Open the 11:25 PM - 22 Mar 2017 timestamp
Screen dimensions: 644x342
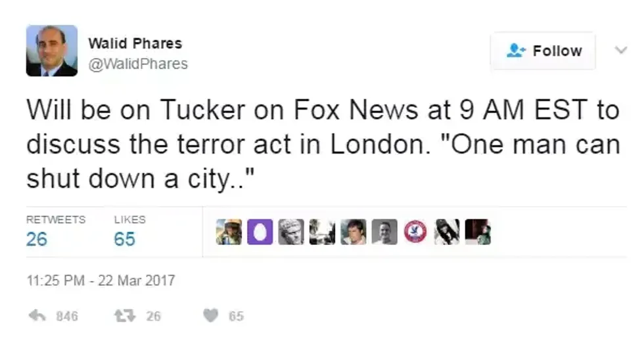[x=101, y=281]
